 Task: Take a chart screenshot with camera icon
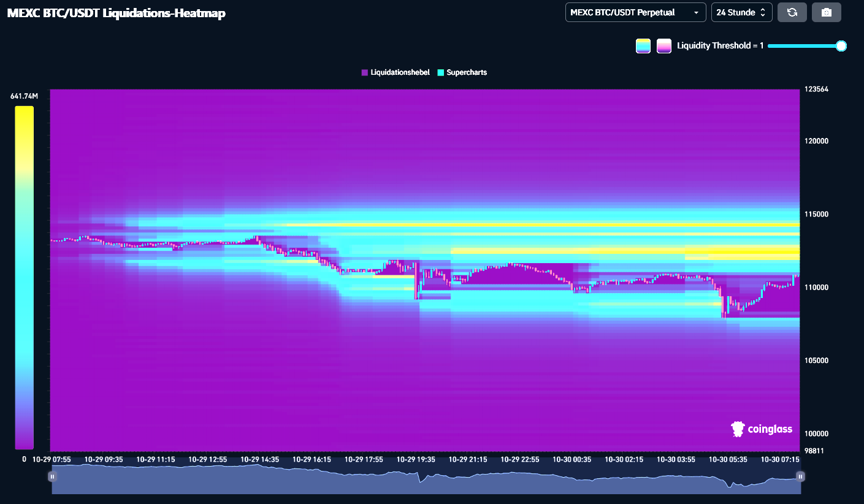point(826,12)
